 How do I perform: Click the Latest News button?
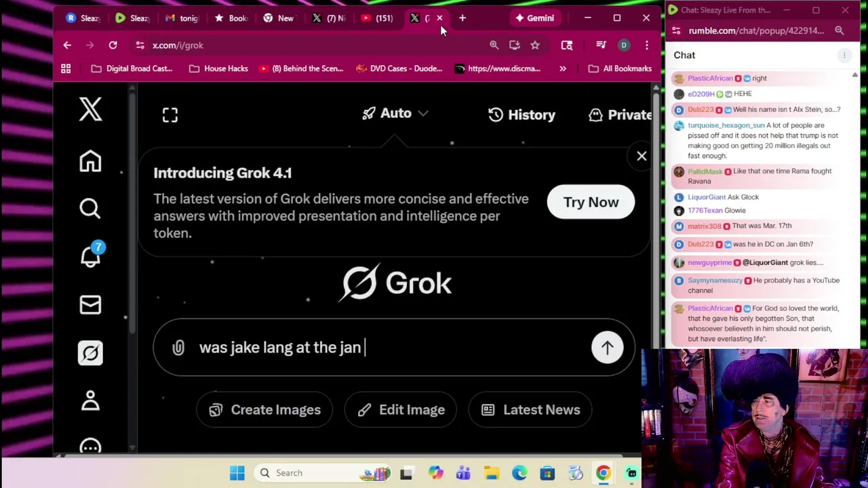click(x=530, y=409)
